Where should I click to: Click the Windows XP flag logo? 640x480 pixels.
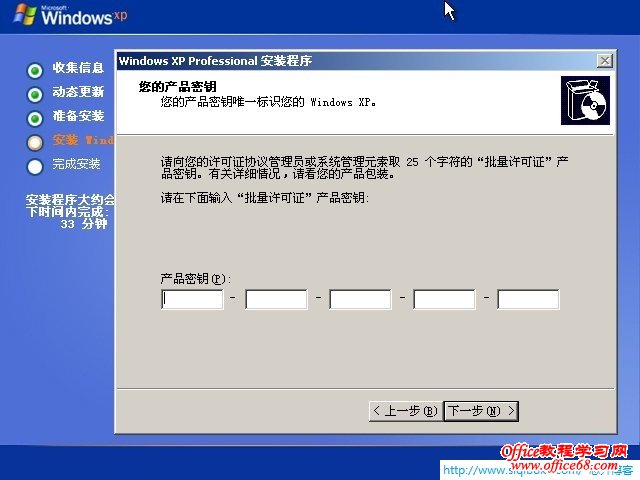pos(25,15)
